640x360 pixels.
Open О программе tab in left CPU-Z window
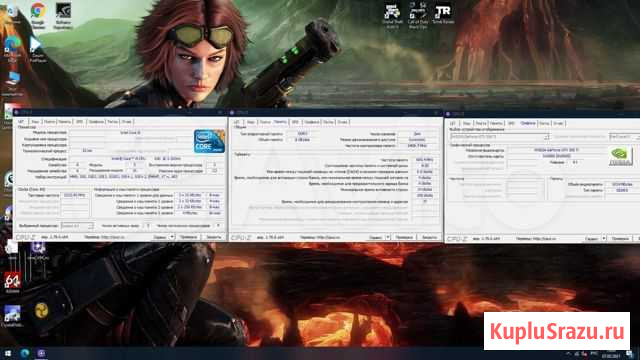[x=127, y=122]
